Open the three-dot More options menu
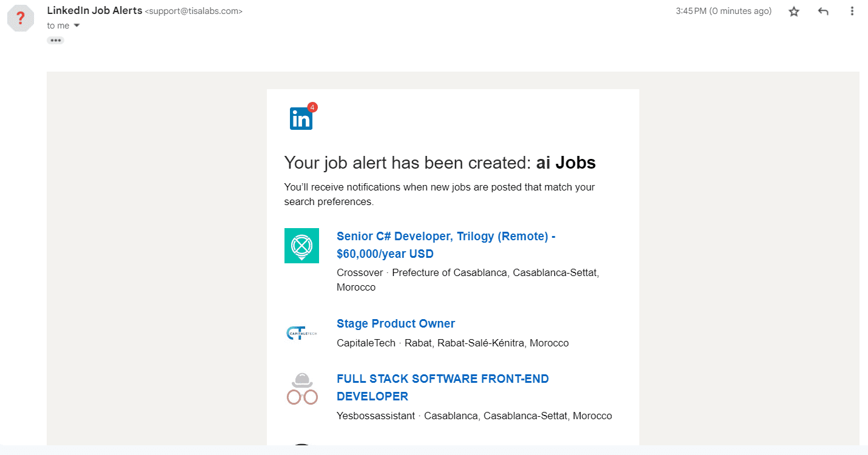The image size is (868, 455). click(852, 12)
